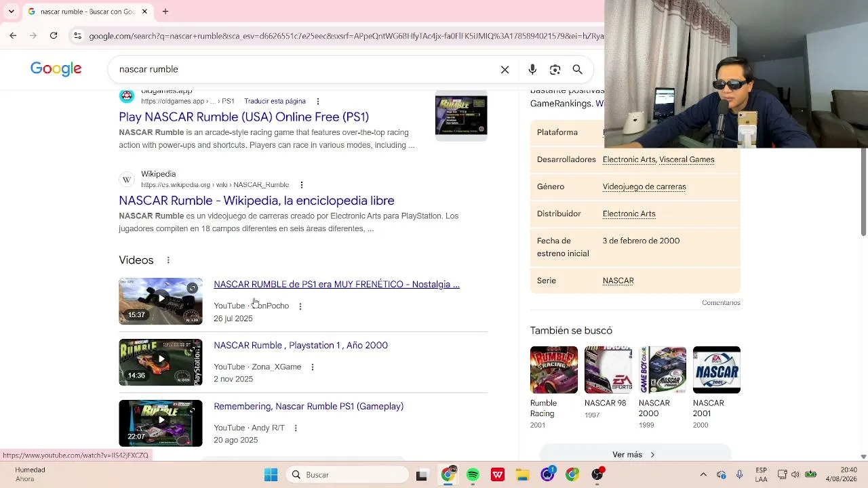
Task: Open Remembering Nascar Rumble PS1 Gameplay video
Action: [309, 406]
